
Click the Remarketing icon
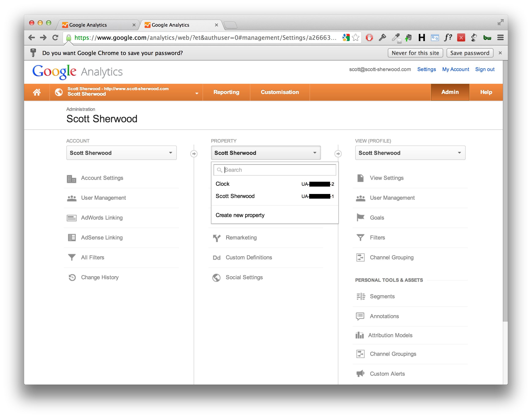coord(217,238)
